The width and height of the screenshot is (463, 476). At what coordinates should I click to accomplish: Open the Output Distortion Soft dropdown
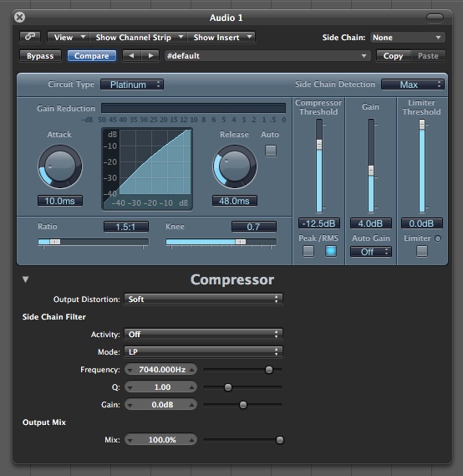(203, 299)
